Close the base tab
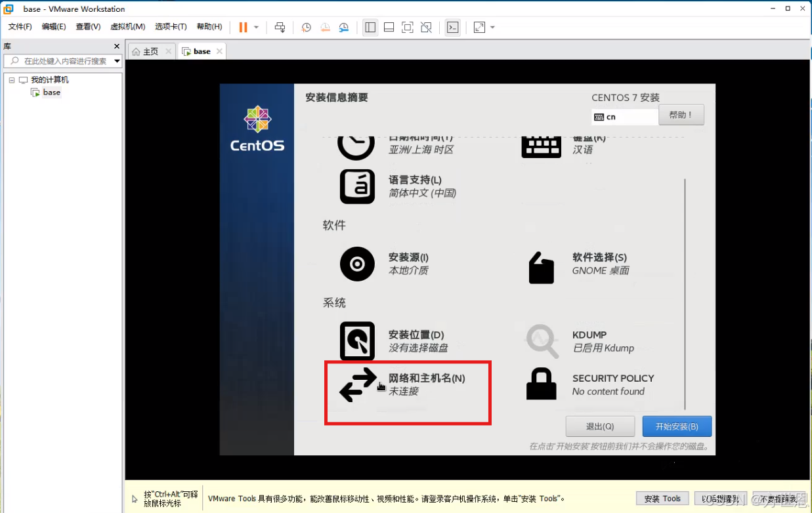This screenshot has height=513, width=812. coord(219,51)
